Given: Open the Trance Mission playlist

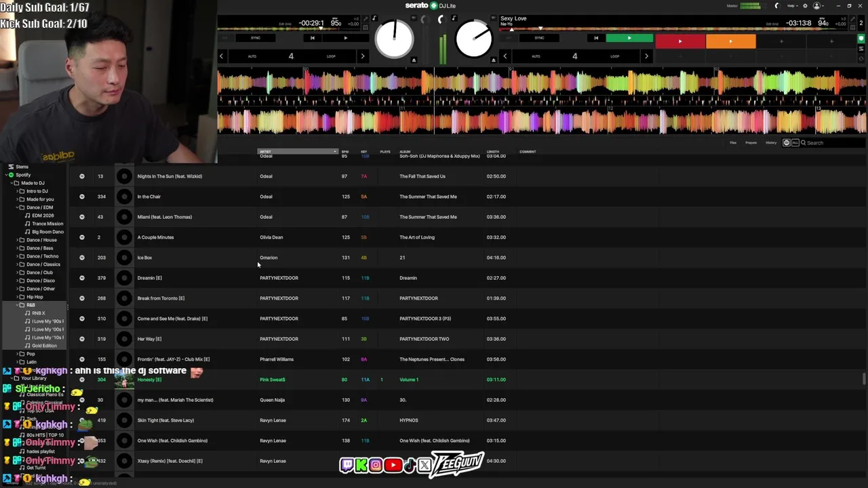Looking at the screenshot, I should pyautogui.click(x=47, y=224).
